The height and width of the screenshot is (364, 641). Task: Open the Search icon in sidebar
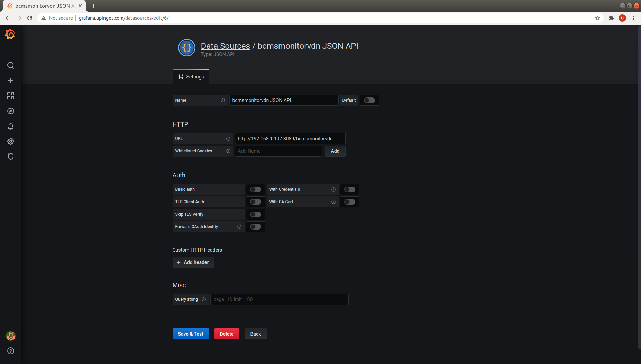(11, 65)
